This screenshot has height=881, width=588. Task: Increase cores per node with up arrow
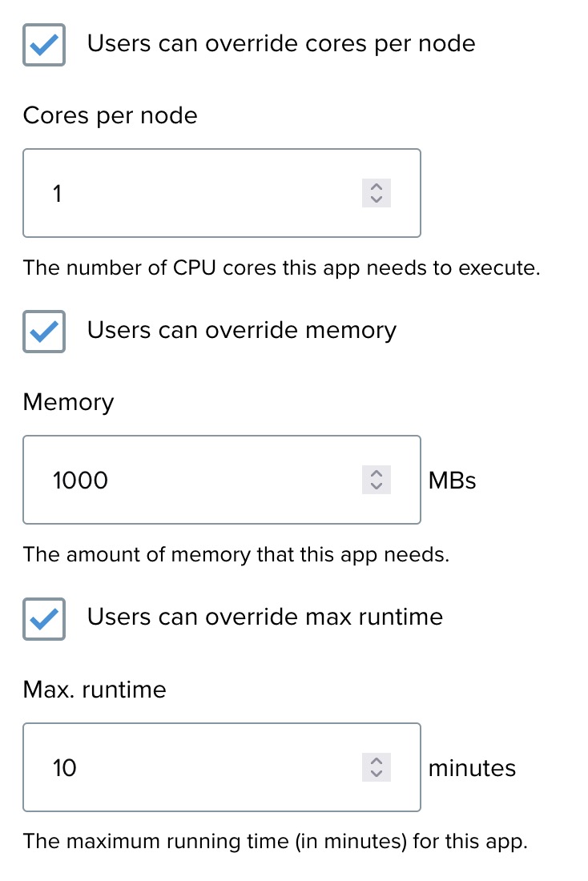(377, 187)
